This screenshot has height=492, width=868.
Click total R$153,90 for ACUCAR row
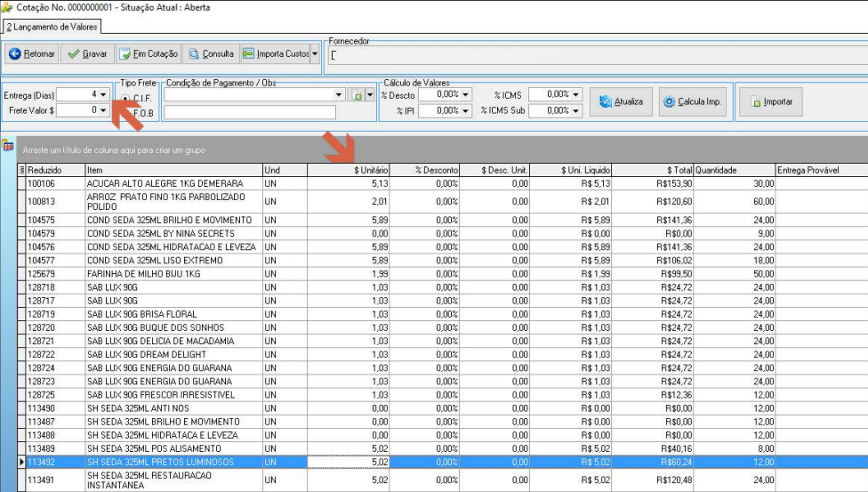[674, 183]
